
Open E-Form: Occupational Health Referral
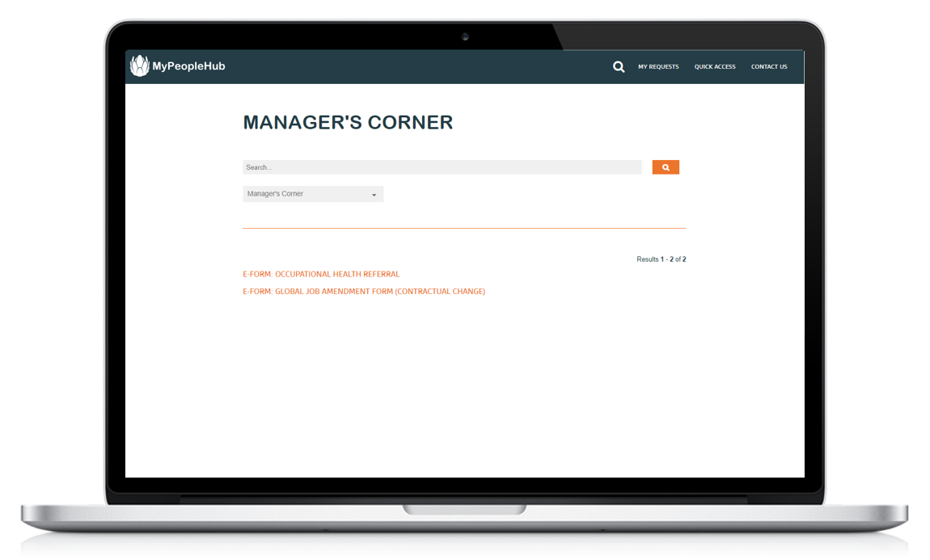[321, 274]
